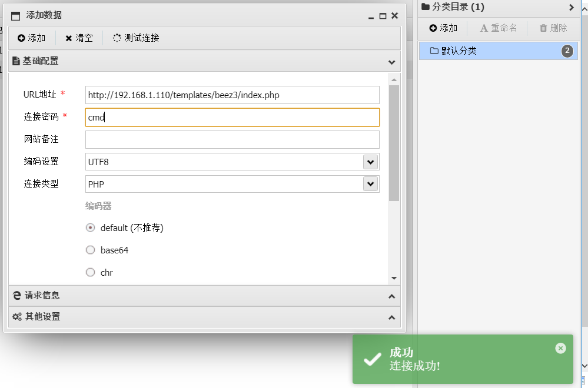The height and width of the screenshot is (388, 588).
Task: Select the base64 encoder radio
Action: click(x=91, y=250)
